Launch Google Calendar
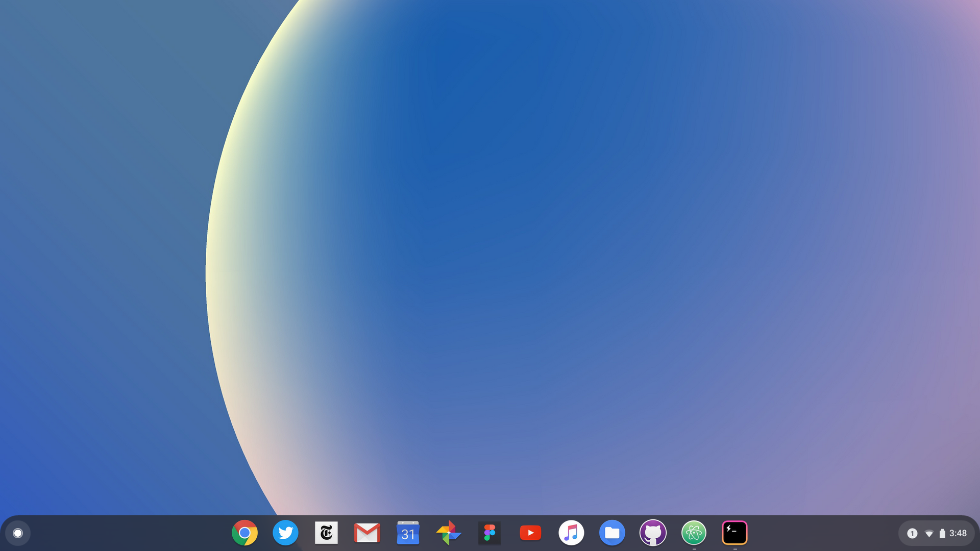This screenshot has width=980, height=551. pos(408,533)
